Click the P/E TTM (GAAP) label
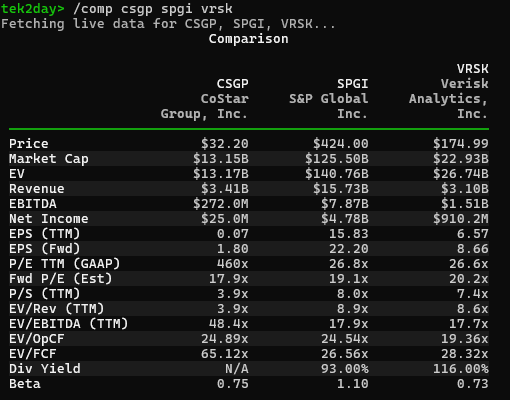This screenshot has height=400, width=510. point(64,264)
